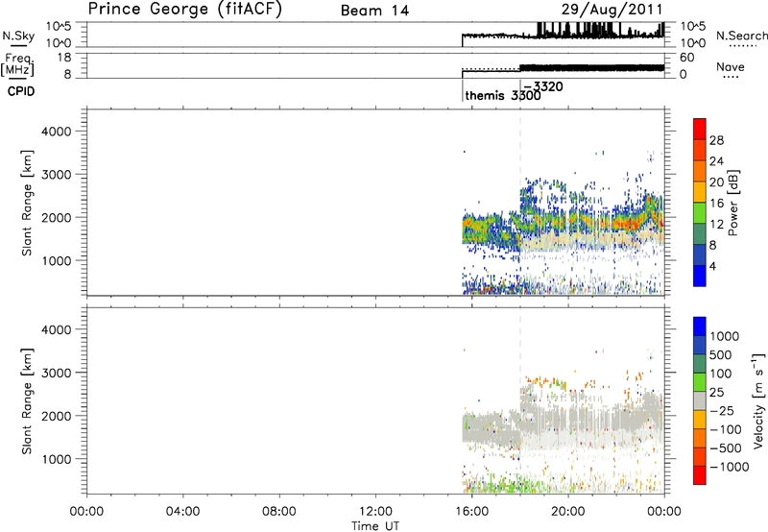Select the 'Beam 14' label
The image size is (768, 532).
374,11
